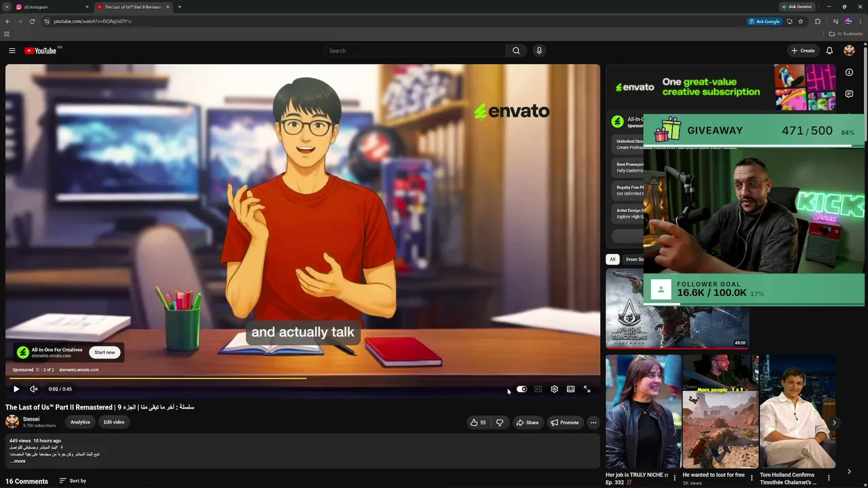
Task: Open the Create menu
Action: pyautogui.click(x=803, y=51)
